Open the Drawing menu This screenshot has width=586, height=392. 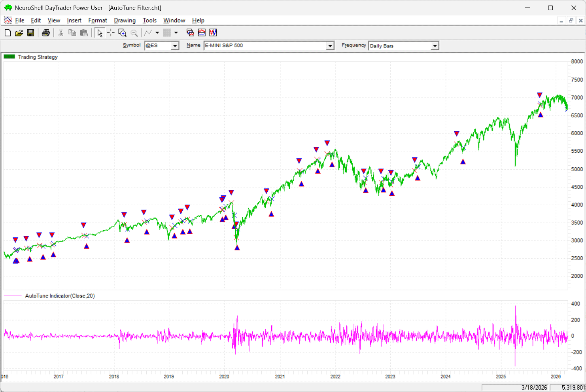[x=125, y=20]
